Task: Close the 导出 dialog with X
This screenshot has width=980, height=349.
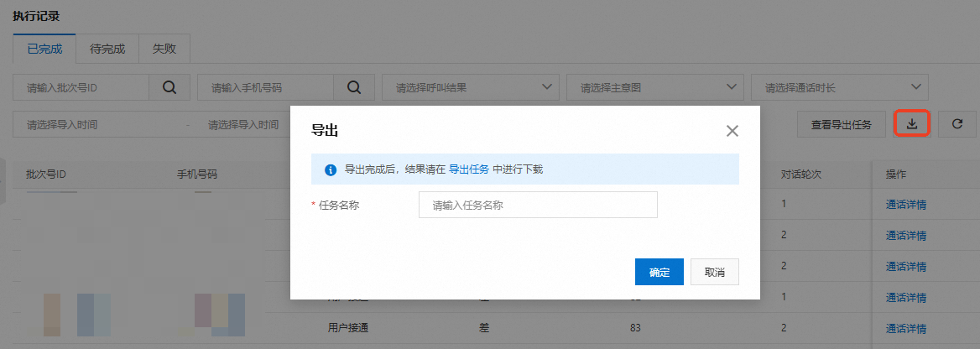Action: tap(732, 131)
